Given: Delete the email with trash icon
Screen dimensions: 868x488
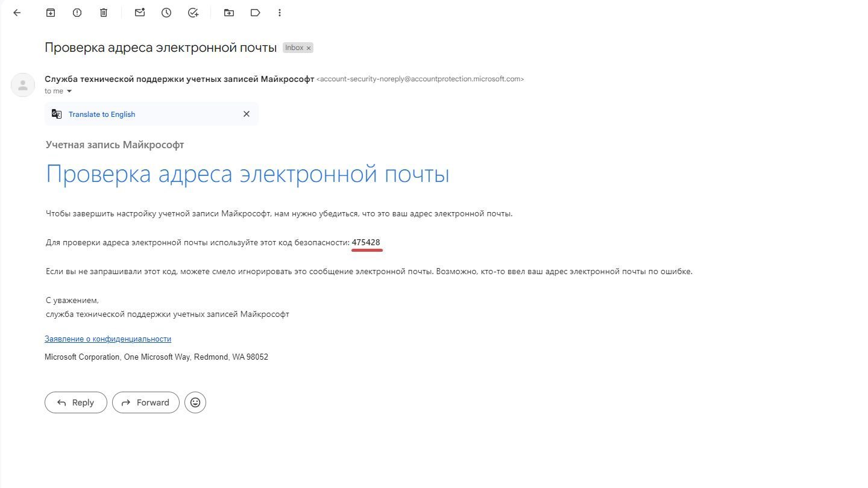Looking at the screenshot, I should [x=104, y=13].
